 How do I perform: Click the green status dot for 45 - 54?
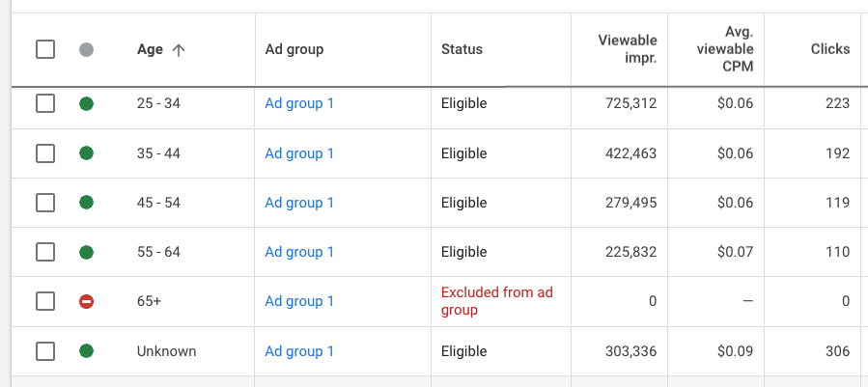86,202
